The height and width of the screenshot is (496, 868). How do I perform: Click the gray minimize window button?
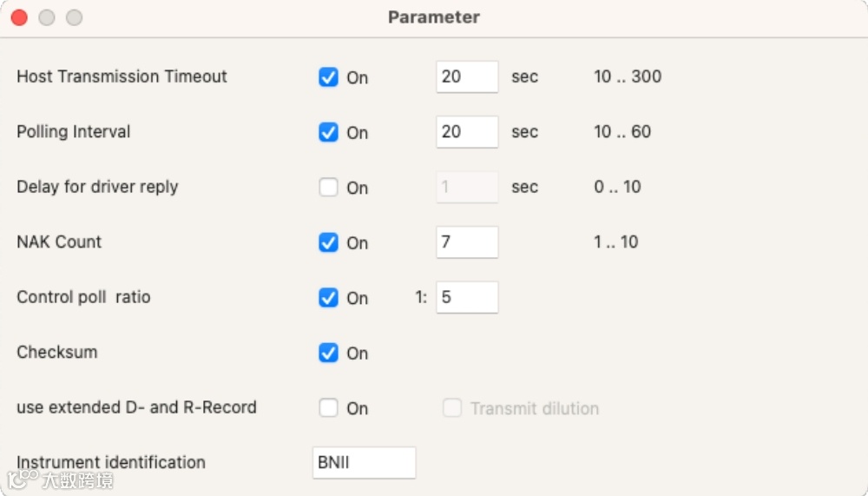point(47,17)
